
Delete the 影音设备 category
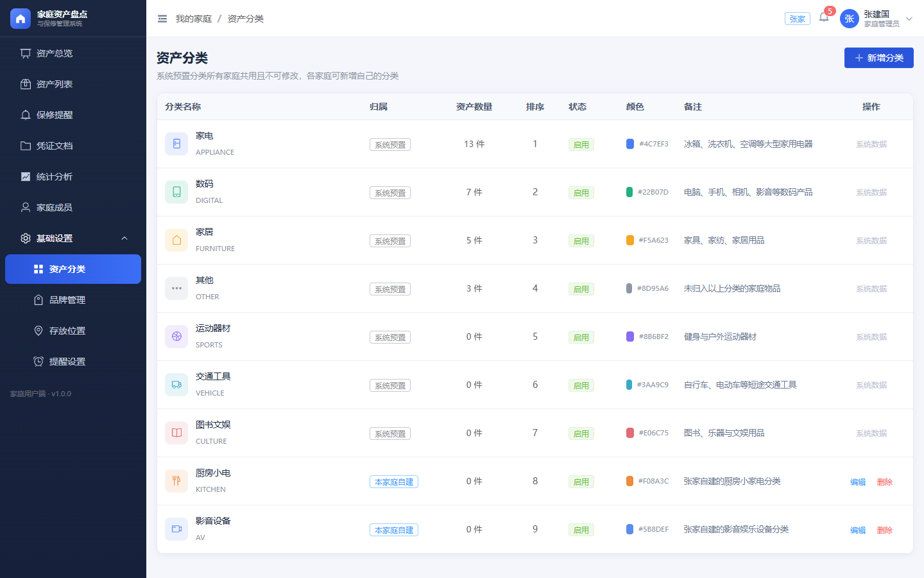tap(885, 530)
